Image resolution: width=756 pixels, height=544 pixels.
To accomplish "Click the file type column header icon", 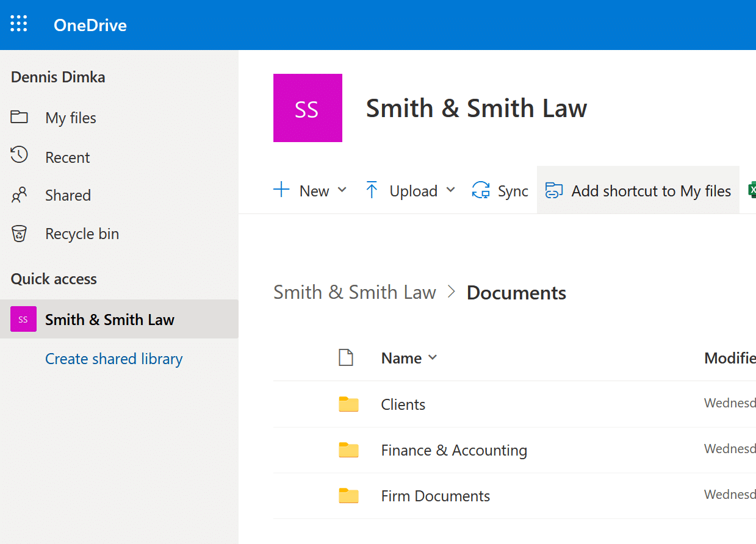I will (x=346, y=358).
